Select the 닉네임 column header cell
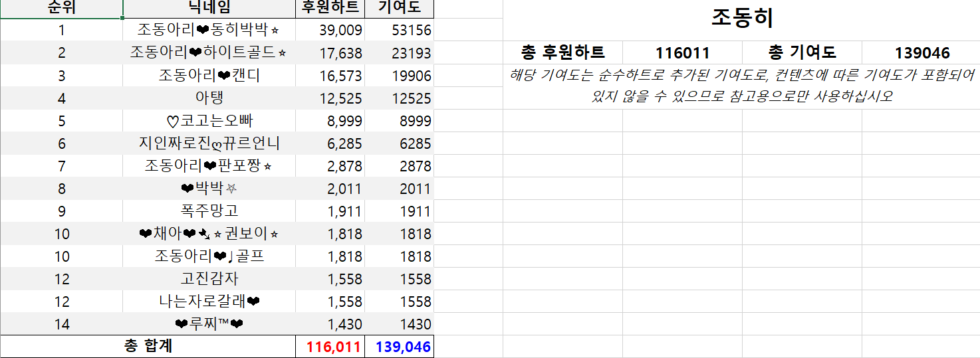Viewport: 980px width, 358px height. click(x=209, y=9)
